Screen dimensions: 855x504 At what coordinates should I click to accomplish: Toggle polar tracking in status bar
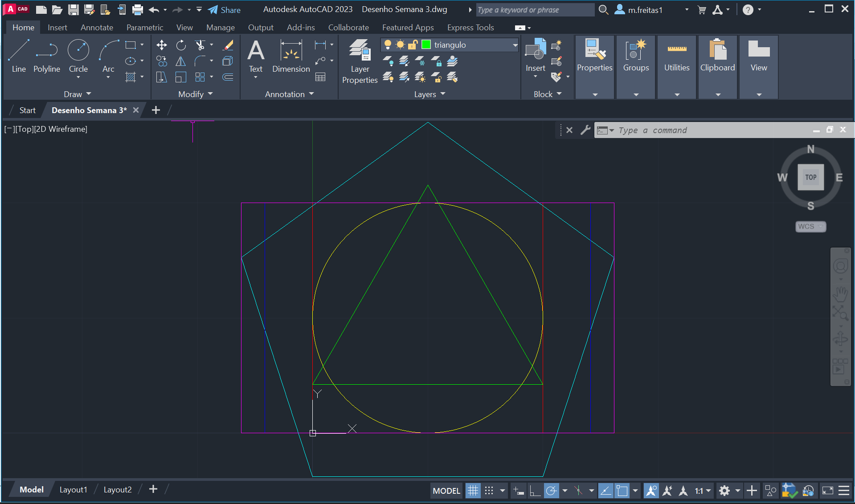point(551,491)
